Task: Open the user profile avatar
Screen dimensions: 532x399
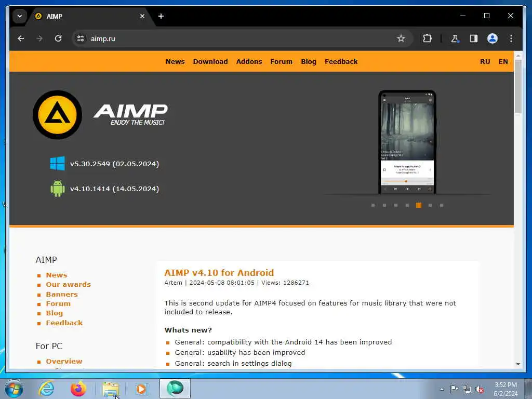Action: point(493,38)
